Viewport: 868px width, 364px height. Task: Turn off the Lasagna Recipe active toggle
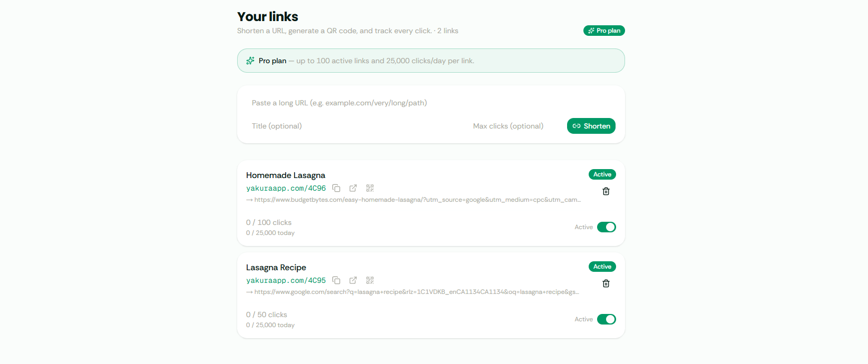(607, 319)
